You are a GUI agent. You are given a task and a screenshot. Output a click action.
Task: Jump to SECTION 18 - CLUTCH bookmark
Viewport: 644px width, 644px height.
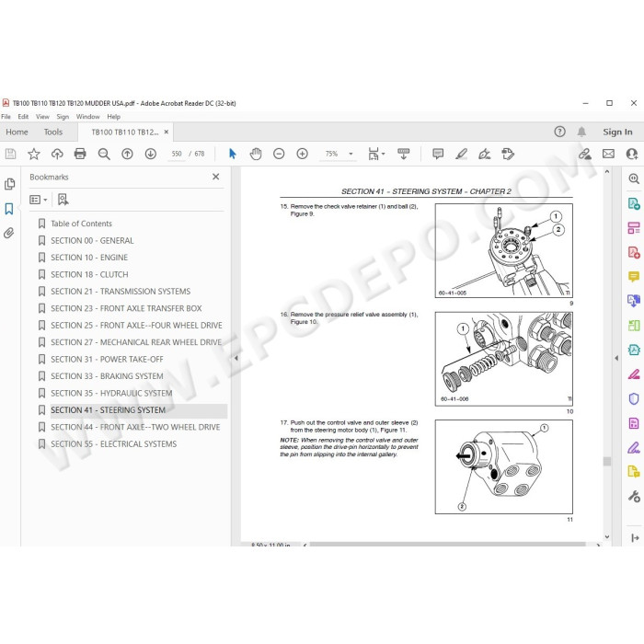pyautogui.click(x=89, y=274)
